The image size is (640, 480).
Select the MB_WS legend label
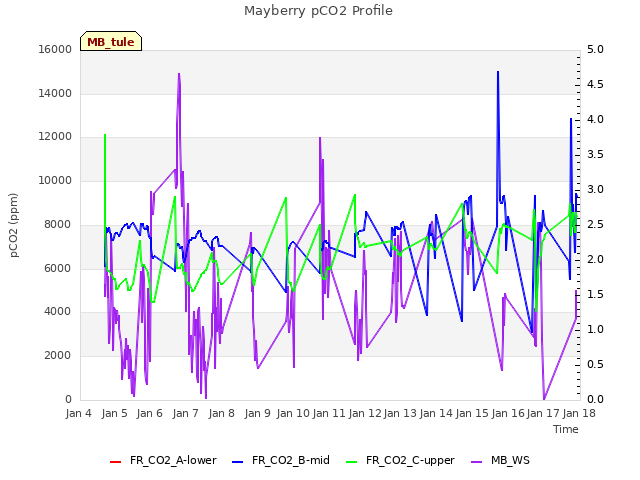point(510,460)
